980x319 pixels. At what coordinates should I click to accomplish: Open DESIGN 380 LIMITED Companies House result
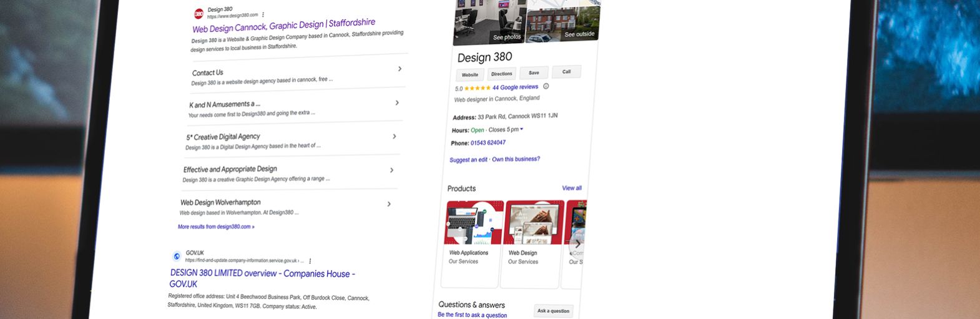(262, 278)
